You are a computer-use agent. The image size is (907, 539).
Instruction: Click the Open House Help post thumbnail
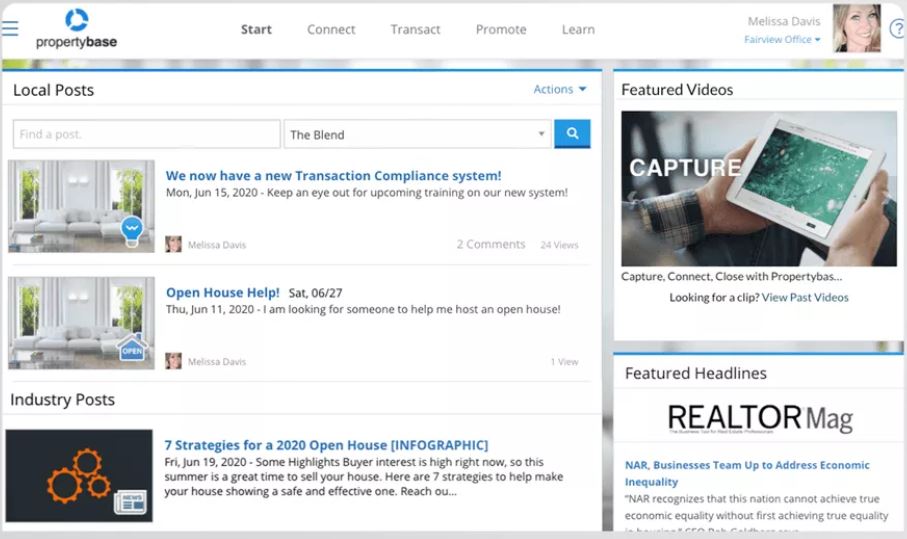click(x=82, y=323)
